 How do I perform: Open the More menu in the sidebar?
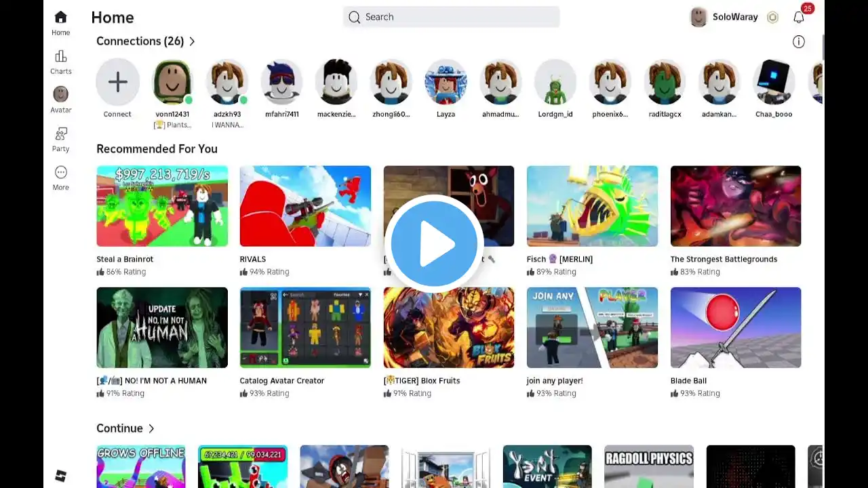tap(60, 178)
